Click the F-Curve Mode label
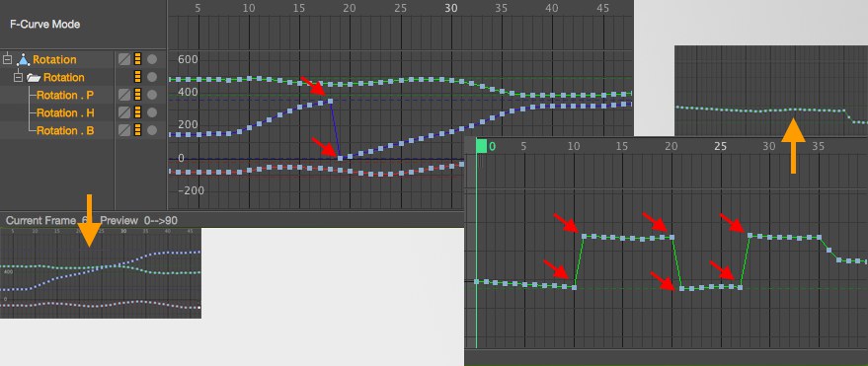 coord(44,25)
